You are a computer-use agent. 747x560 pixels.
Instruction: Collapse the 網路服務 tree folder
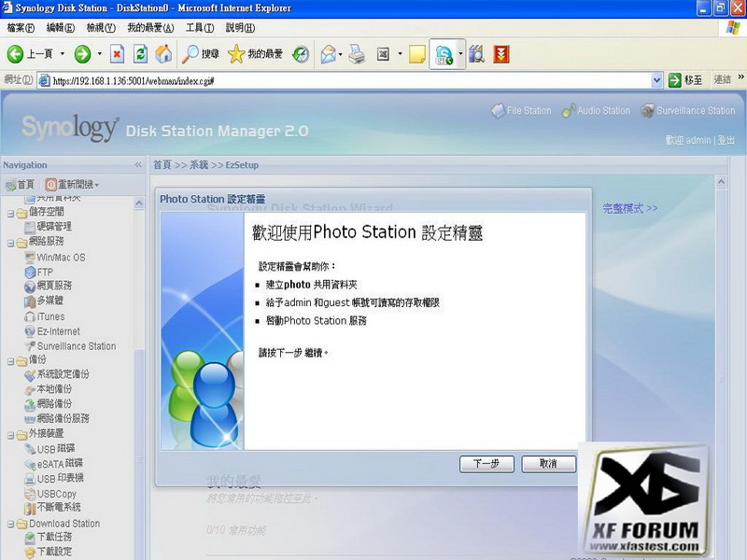(10, 244)
